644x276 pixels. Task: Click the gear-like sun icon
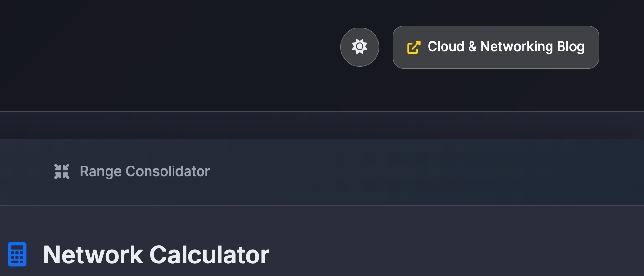point(360,47)
